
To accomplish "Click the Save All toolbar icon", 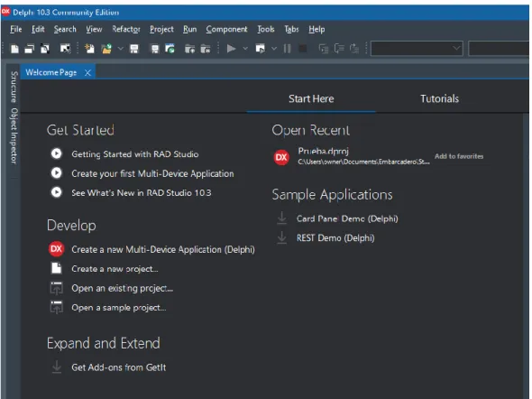I will [155, 49].
